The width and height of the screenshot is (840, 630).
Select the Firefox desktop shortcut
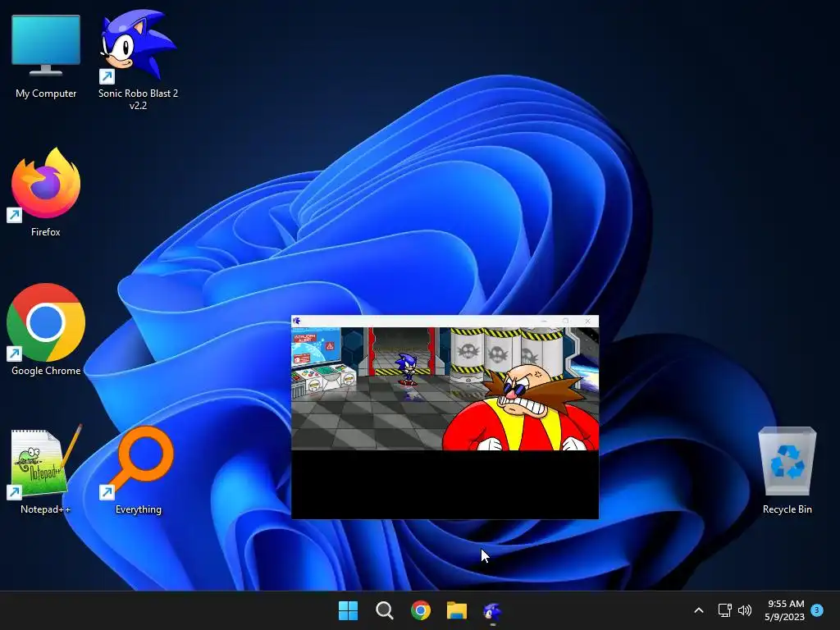click(46, 193)
